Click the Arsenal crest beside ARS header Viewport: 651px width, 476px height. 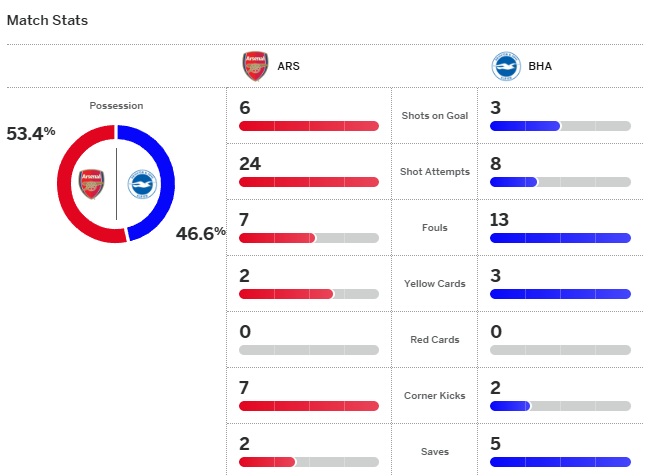[x=256, y=67]
